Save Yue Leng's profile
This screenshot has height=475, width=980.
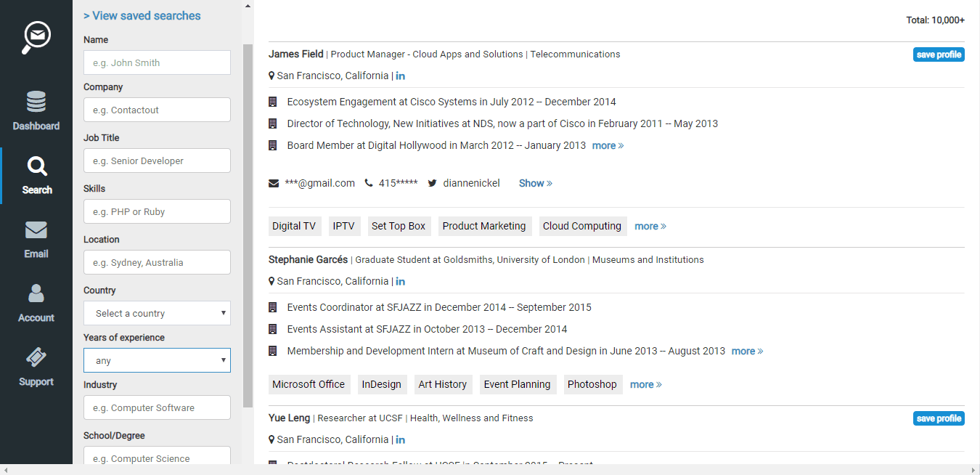tap(939, 418)
